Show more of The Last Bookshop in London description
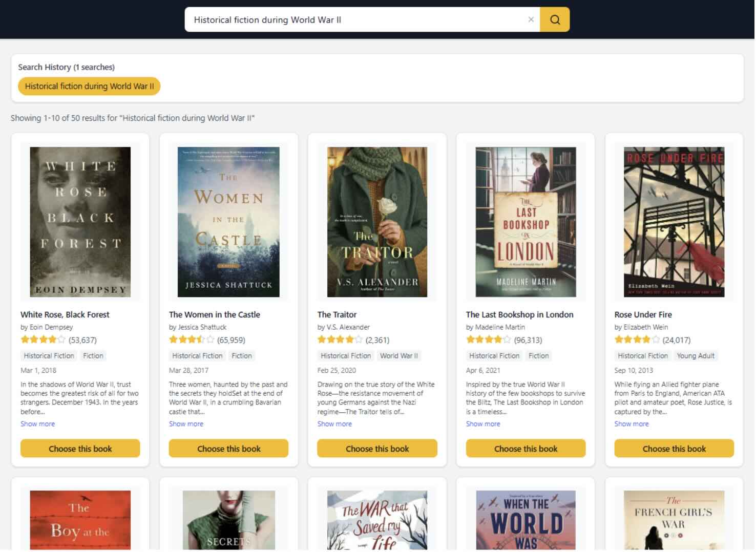The height and width of the screenshot is (552, 756). coord(483,424)
